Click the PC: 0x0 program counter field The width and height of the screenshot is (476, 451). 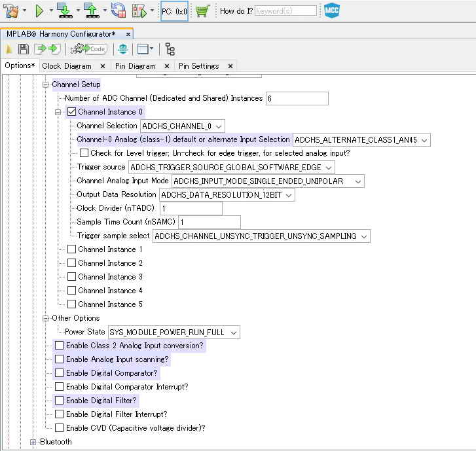(174, 11)
